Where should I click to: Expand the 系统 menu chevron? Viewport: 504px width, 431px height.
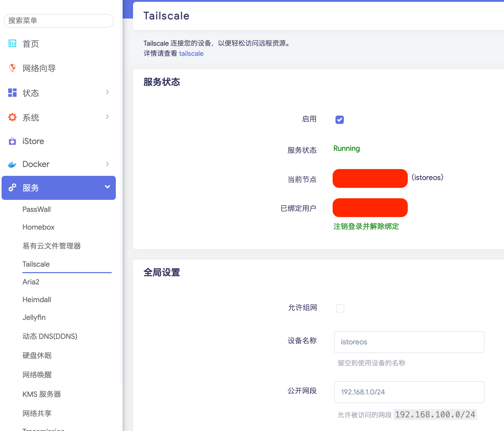click(x=107, y=117)
